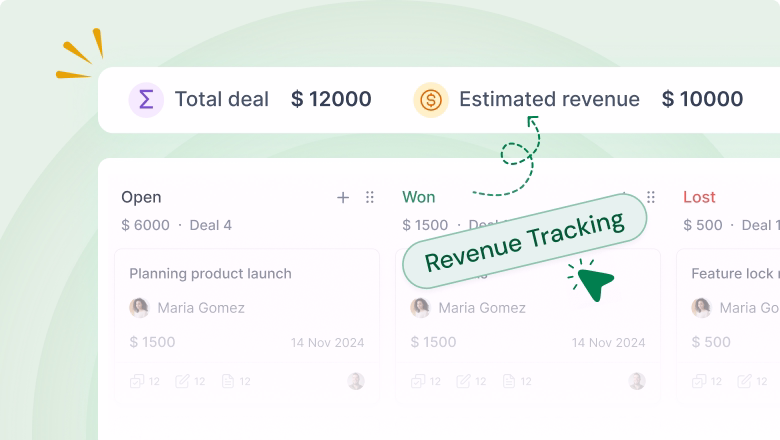Add a deal with the Open column plus
This screenshot has height=440, width=780.
click(343, 197)
